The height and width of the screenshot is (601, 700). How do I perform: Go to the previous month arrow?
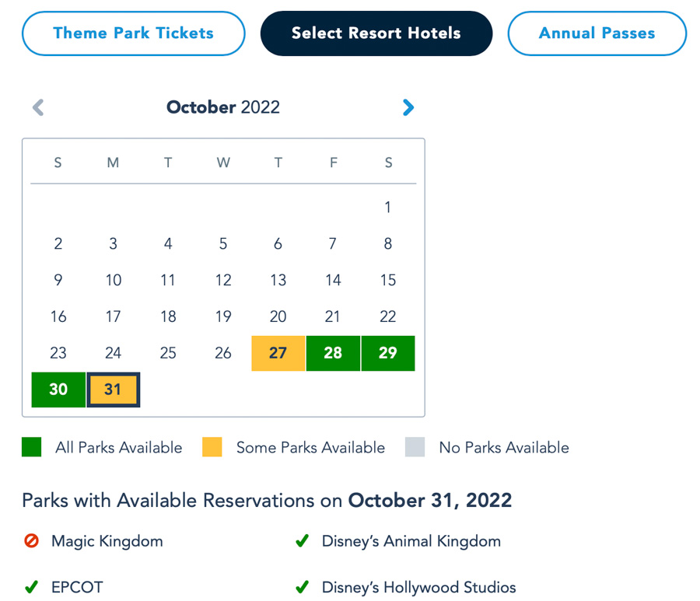point(38,107)
